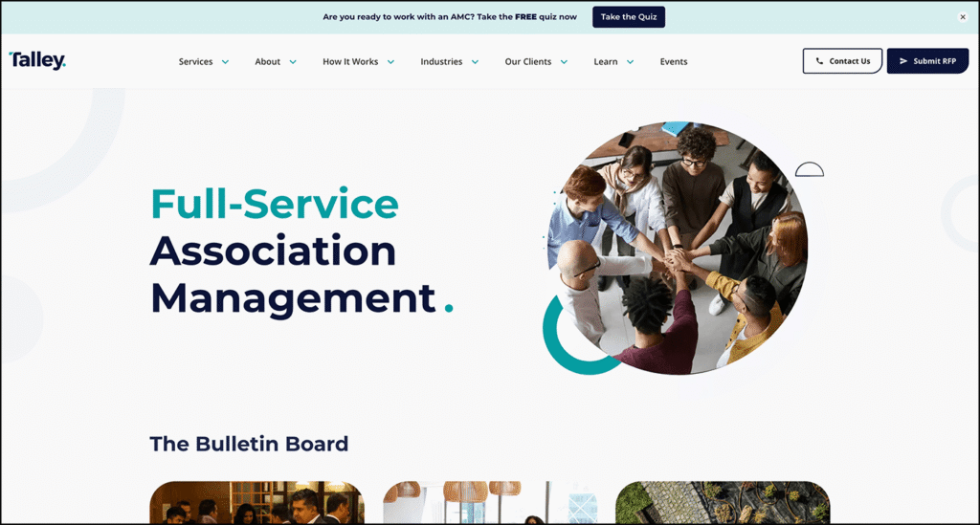This screenshot has height=525, width=980.
Task: Open the Talley logo home link
Action: 37,60
